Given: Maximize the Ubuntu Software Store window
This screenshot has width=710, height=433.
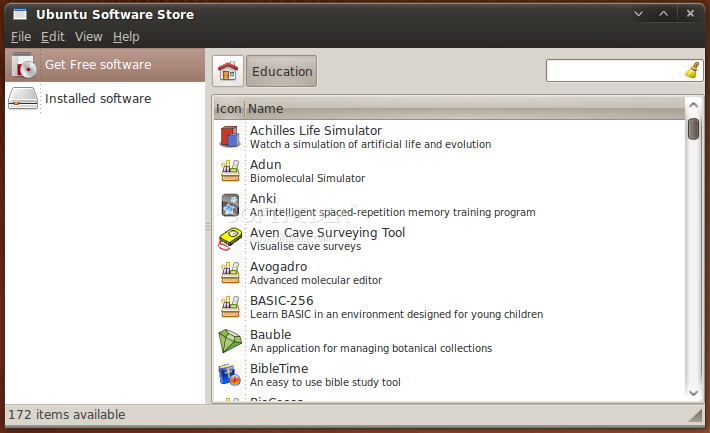Looking at the screenshot, I should [663, 14].
